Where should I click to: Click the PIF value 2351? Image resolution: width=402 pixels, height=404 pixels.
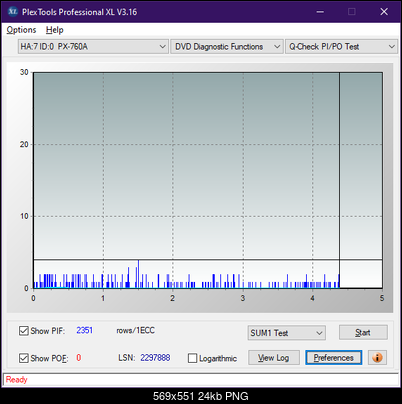click(85, 330)
